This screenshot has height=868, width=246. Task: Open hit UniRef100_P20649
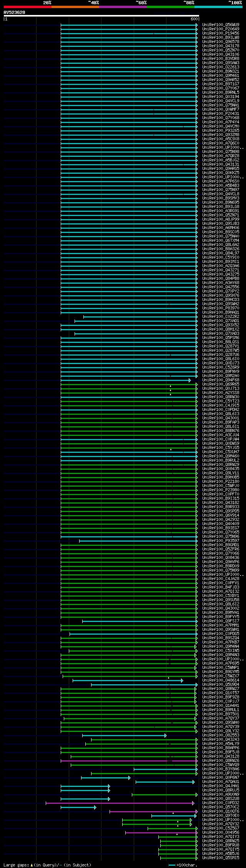tap(221, 29)
